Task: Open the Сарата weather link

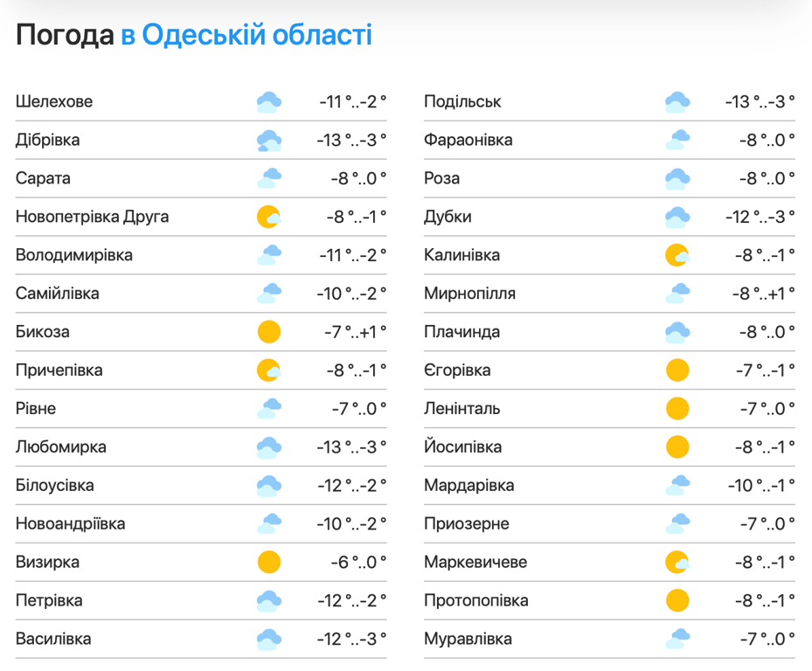Action: pyautogui.click(x=44, y=178)
